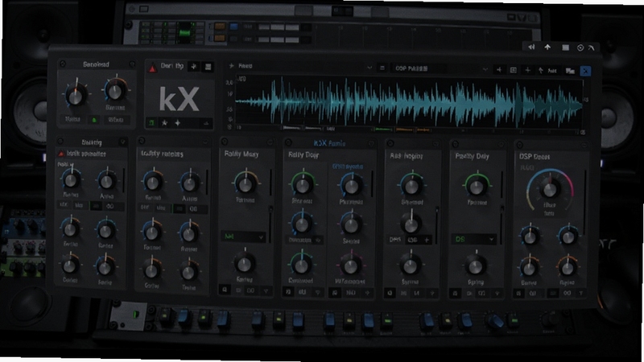Toggle the highlighted segment in the DSP Boost bottom row

(x=553, y=294)
